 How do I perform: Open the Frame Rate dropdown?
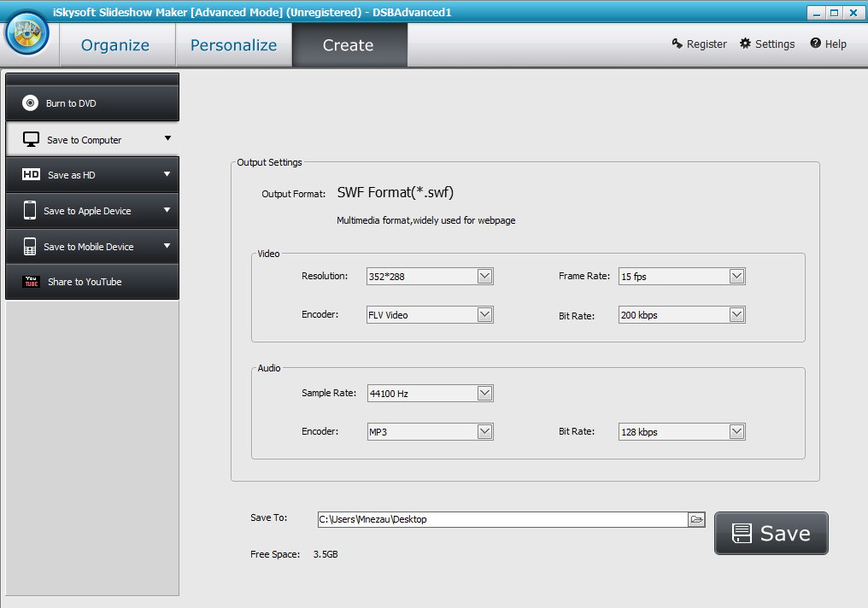point(736,276)
